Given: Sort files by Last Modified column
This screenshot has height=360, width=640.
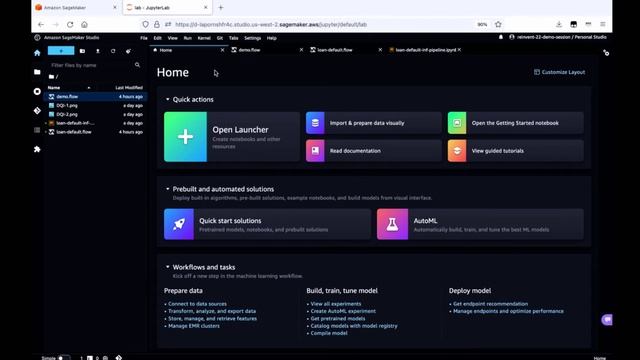Looking at the screenshot, I should pos(129,87).
